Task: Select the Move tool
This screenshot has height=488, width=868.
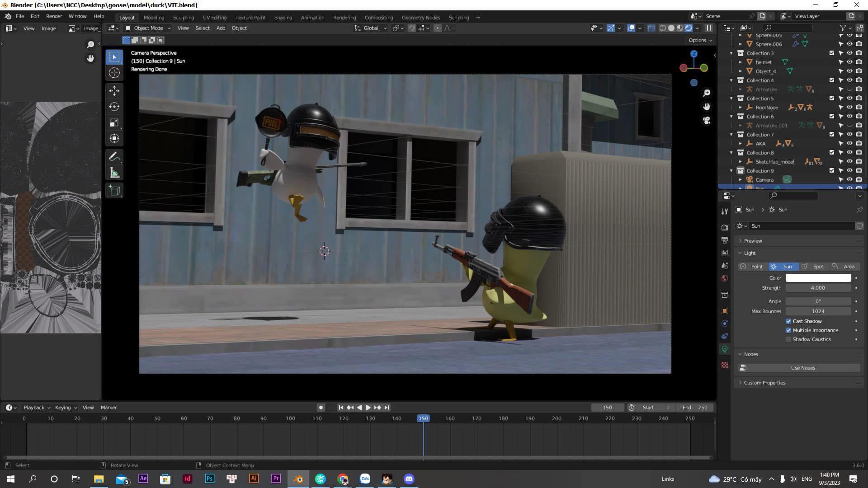Action: (x=114, y=91)
